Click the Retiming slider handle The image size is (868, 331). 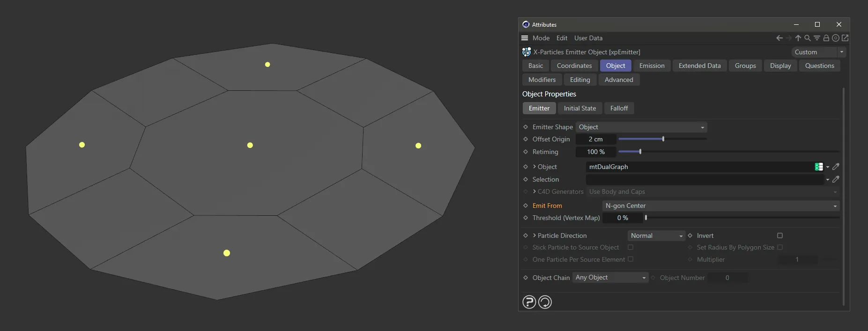[x=640, y=152]
